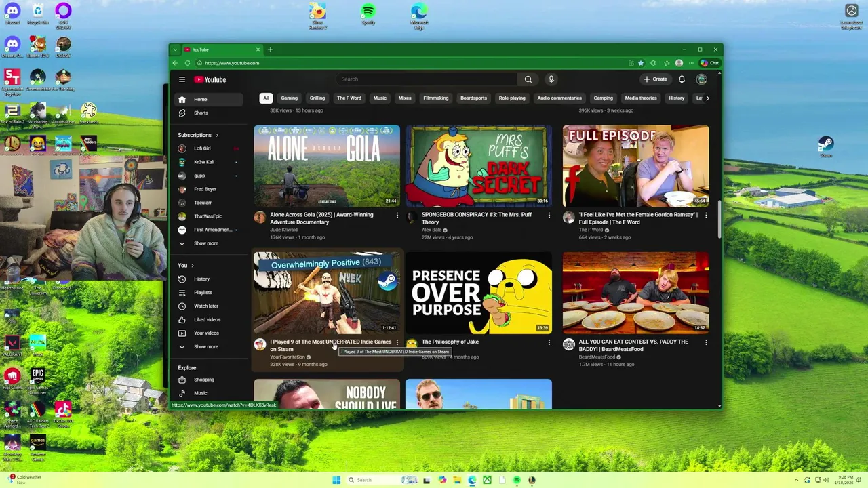
Task: Open options for ALL YOU CAN EAT CONTEST video
Action: click(706, 342)
